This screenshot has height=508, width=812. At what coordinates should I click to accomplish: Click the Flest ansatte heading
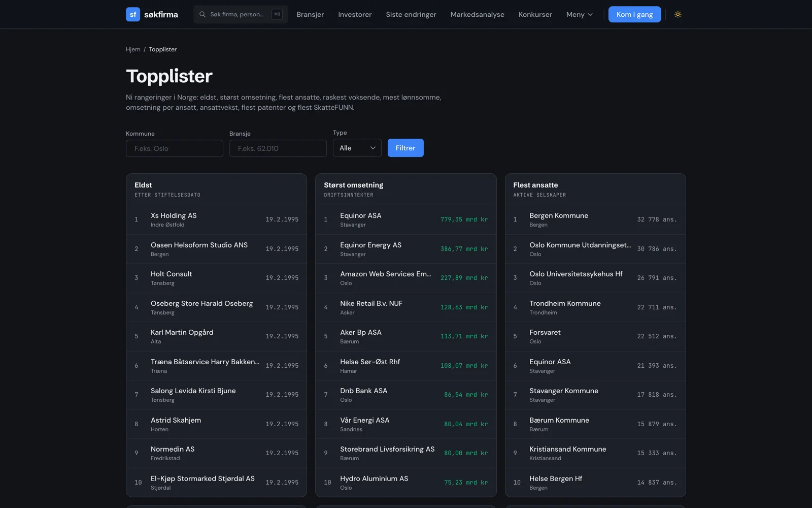pyautogui.click(x=535, y=185)
